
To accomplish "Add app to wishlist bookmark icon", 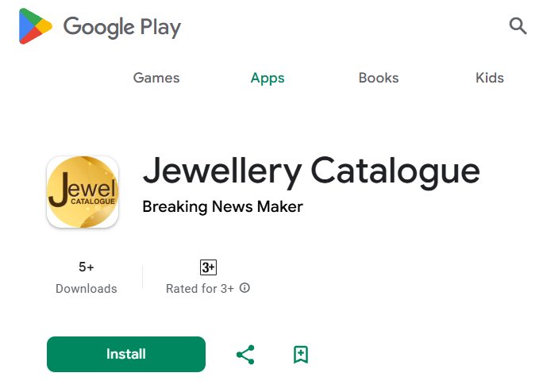I will coord(301,355).
